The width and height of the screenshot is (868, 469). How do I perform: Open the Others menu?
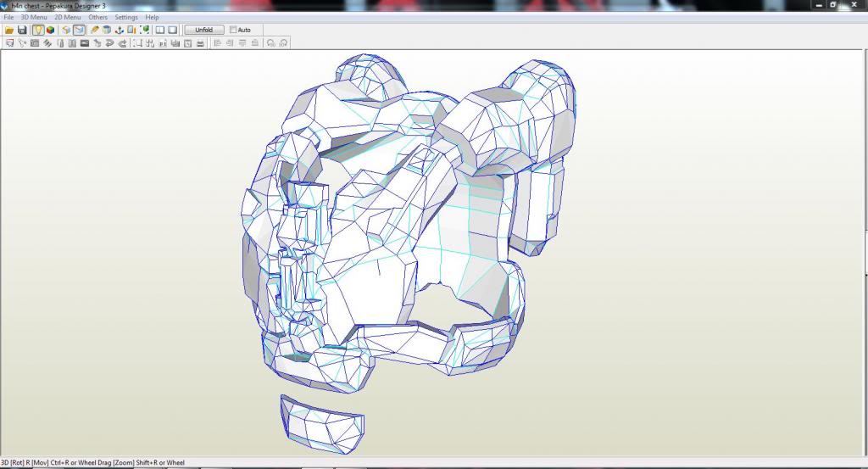point(98,17)
